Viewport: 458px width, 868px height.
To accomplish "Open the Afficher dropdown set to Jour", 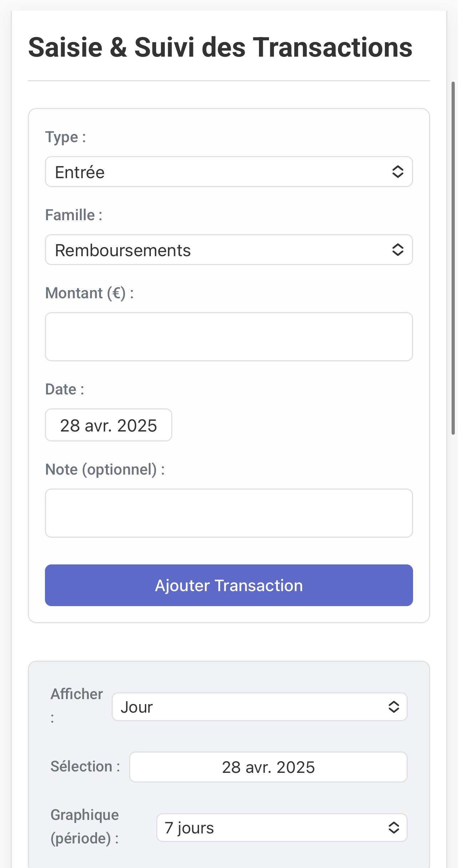I will pos(260,707).
